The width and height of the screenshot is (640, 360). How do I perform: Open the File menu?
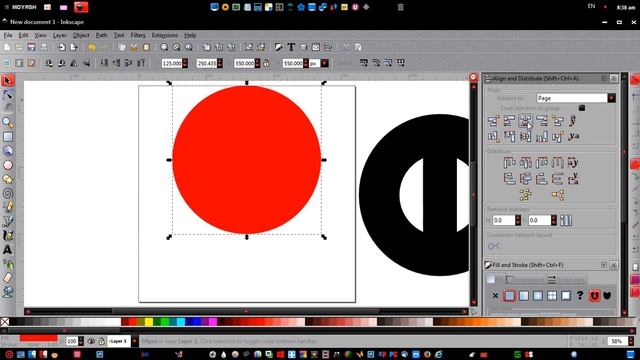point(8,35)
